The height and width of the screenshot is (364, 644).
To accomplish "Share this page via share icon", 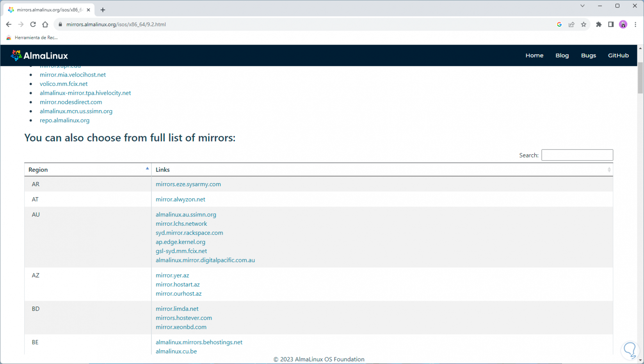I will pos(571,24).
